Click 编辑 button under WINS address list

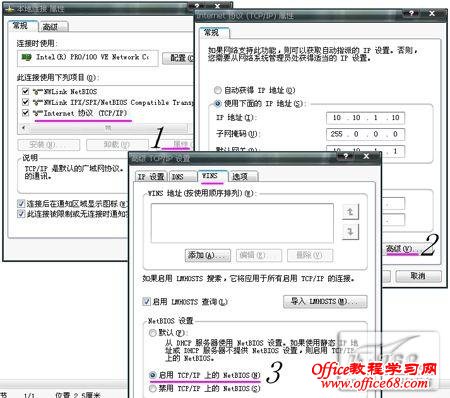coord(259,255)
